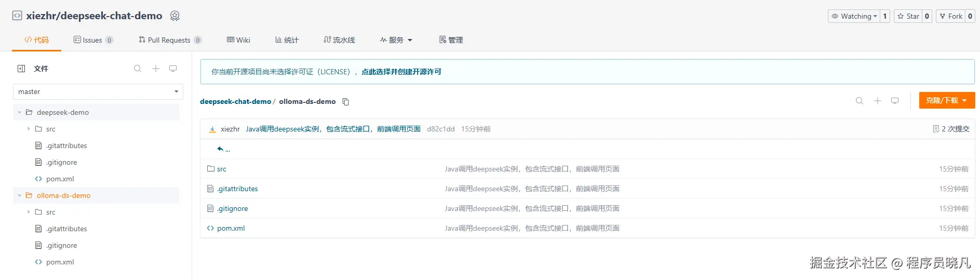
Task: Click xiezhr committer avatar icon
Action: click(x=212, y=129)
